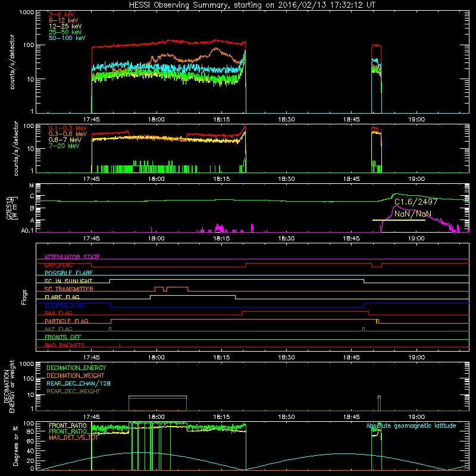Click the 'GOES15' y-axis label

point(10,208)
